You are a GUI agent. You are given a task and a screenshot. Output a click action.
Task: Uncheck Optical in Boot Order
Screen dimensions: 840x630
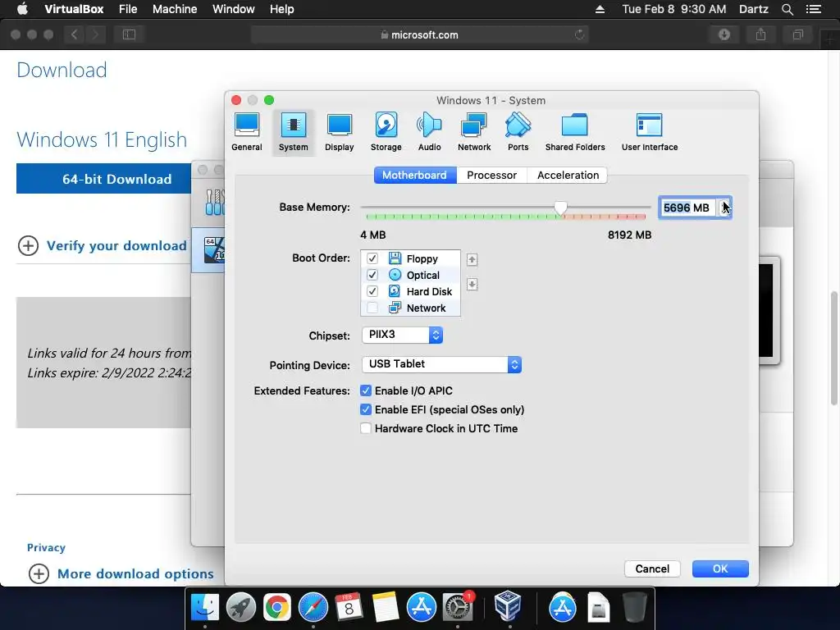(x=372, y=275)
